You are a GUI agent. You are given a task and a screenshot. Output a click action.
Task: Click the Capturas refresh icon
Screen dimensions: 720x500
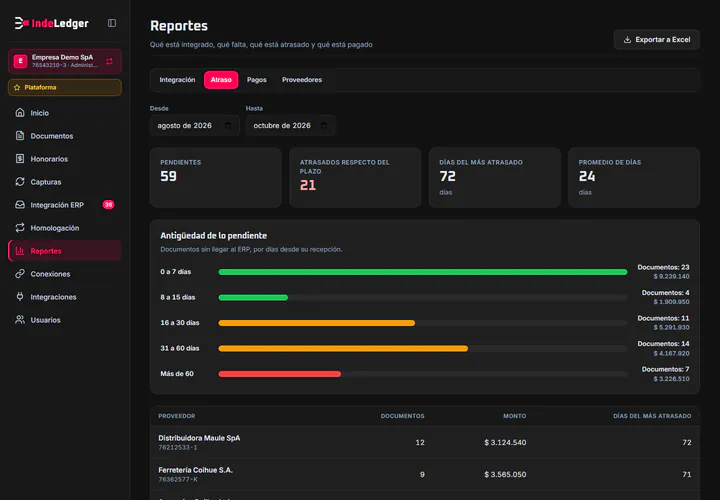tap(20, 182)
